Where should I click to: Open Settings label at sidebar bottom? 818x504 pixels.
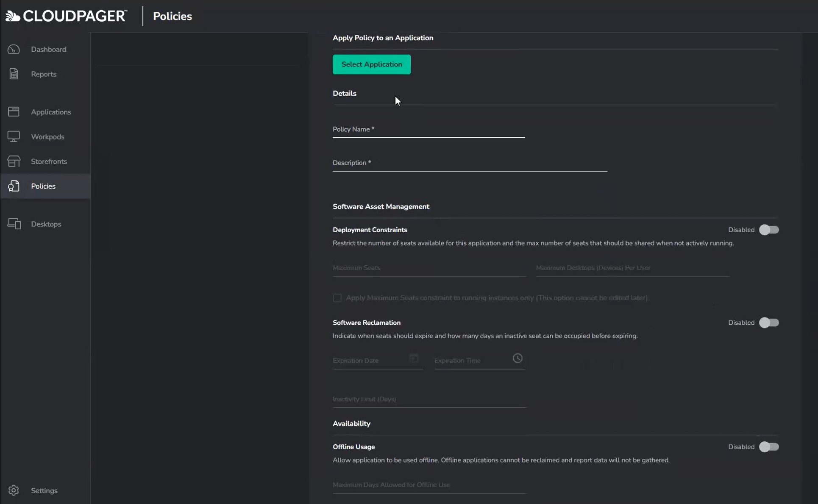(x=44, y=490)
